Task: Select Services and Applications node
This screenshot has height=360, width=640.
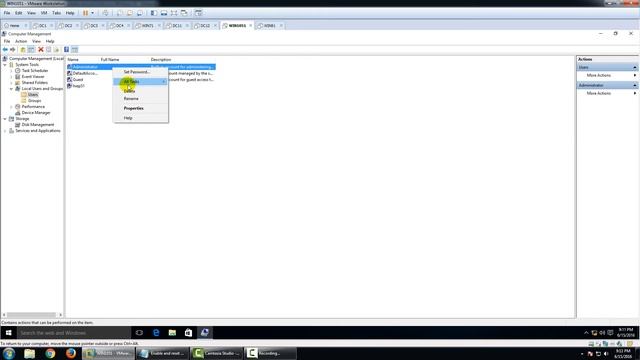Action: [38, 131]
